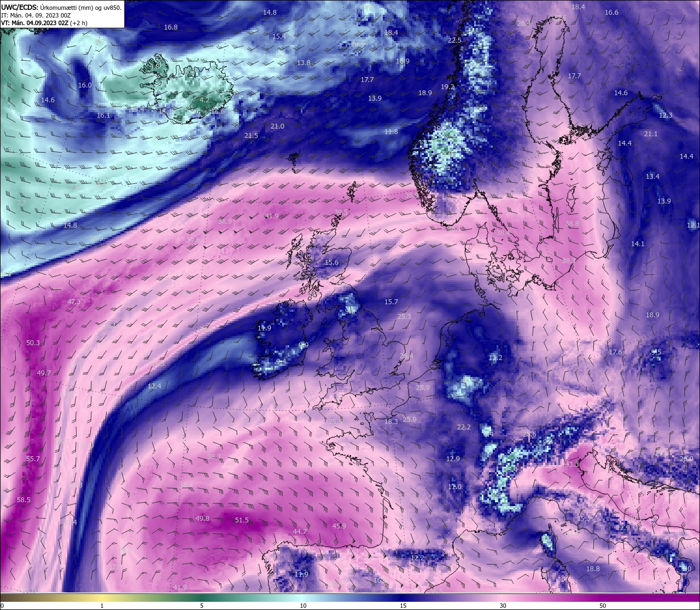Click the 49.8 value label

tap(202, 518)
